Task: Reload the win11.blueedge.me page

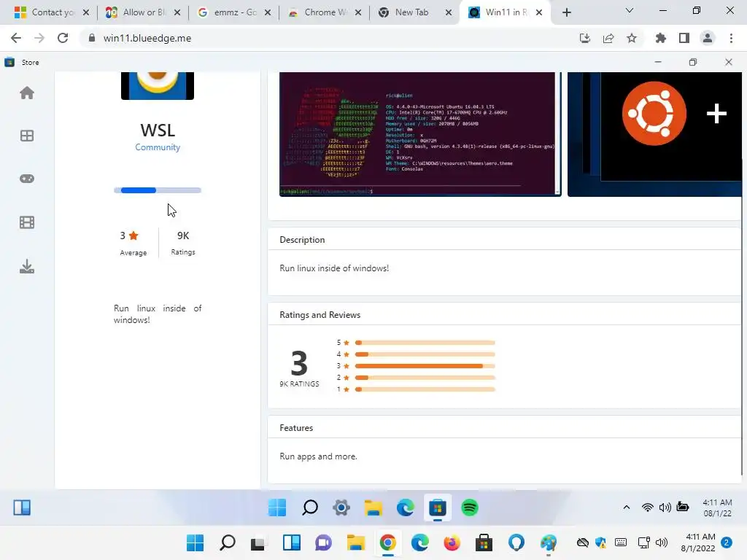Action: click(63, 38)
